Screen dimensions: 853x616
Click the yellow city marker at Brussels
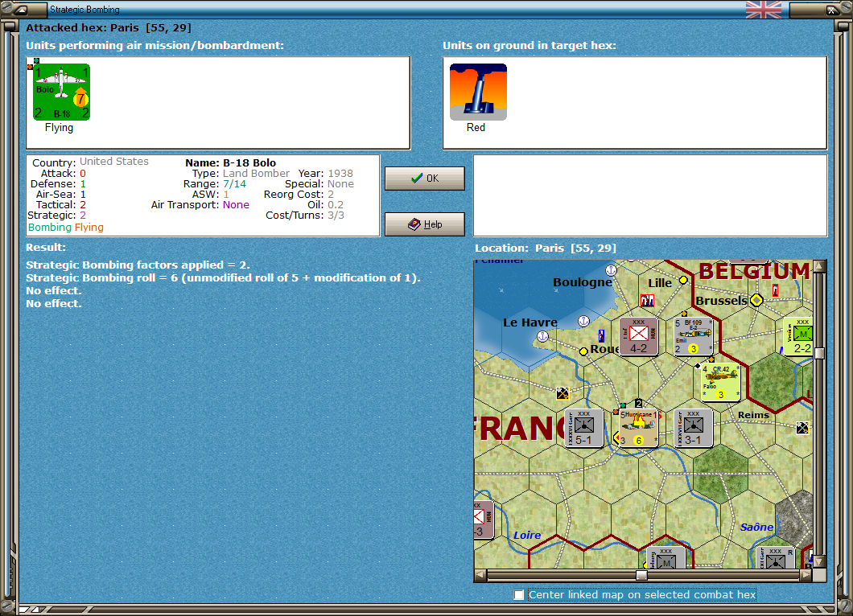756,300
